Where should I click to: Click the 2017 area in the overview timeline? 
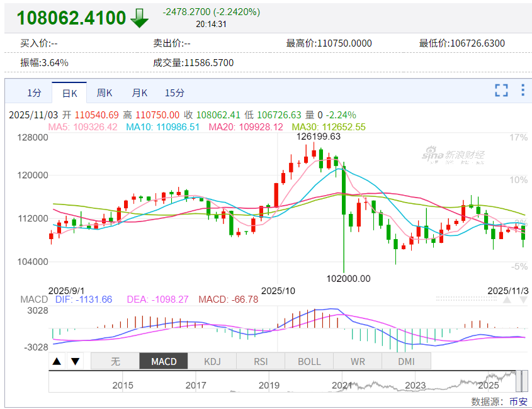click(196, 385)
